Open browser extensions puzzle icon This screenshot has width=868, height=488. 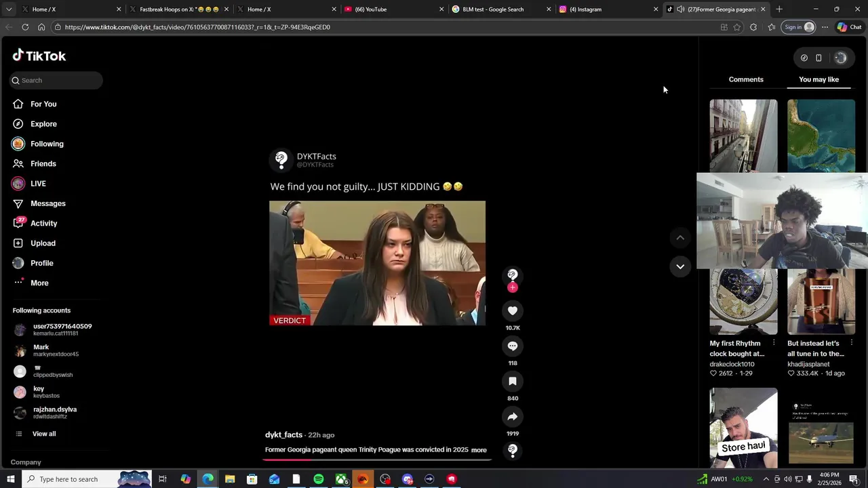click(x=753, y=27)
